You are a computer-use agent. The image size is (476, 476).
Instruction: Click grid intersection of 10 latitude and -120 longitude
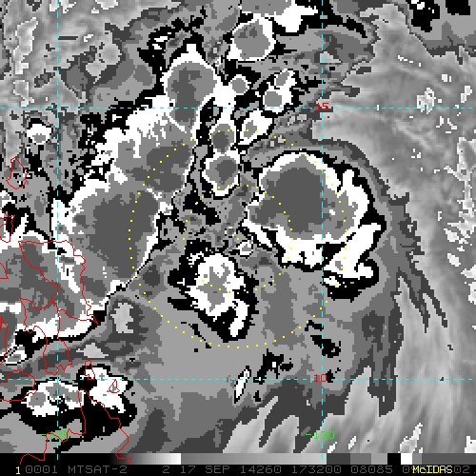coord(58,380)
